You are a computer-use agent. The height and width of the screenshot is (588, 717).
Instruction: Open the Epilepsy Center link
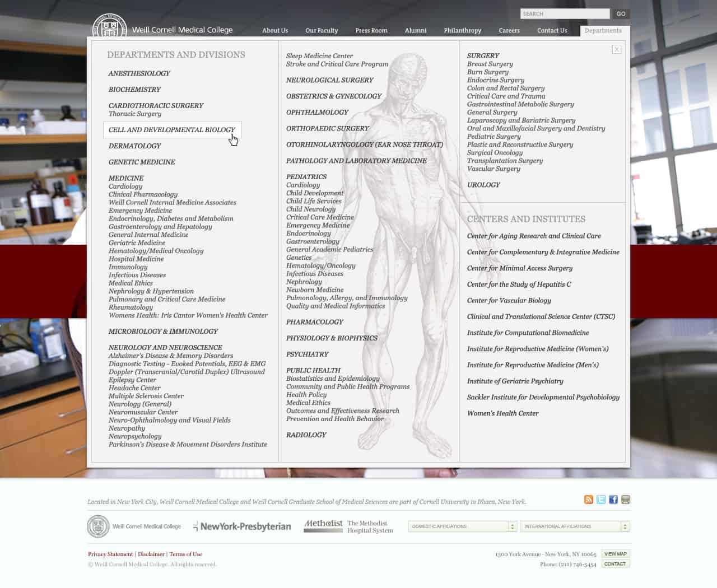click(x=132, y=380)
